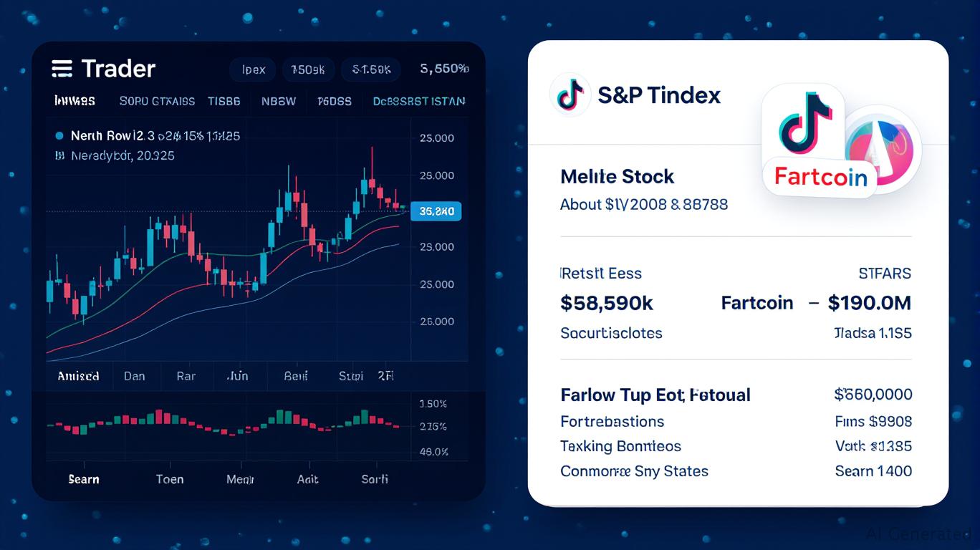Click the blue dot legend marker for Nerth Row
Image resolution: width=980 pixels, height=550 pixels.
[59, 135]
